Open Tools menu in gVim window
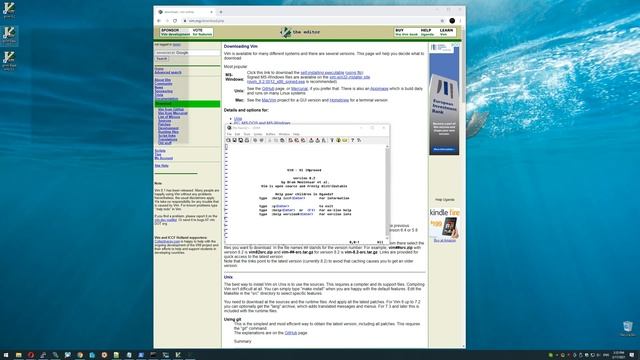 tap(247, 134)
